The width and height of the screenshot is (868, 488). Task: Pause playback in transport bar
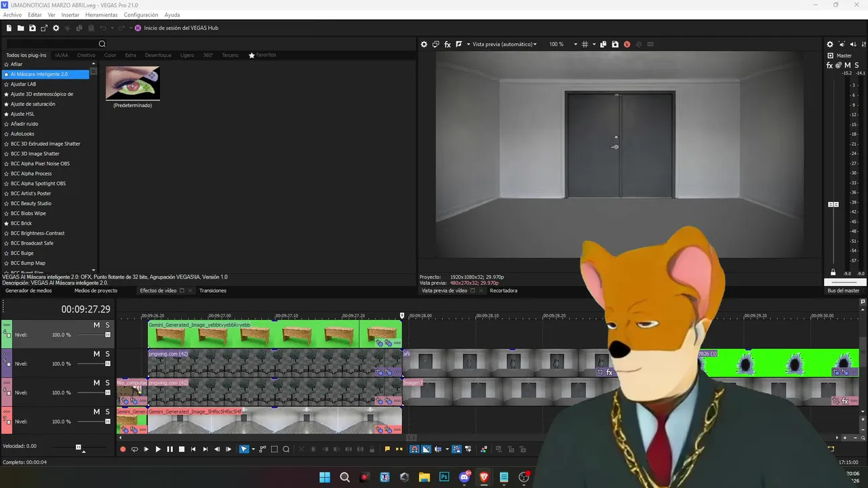[170, 449]
